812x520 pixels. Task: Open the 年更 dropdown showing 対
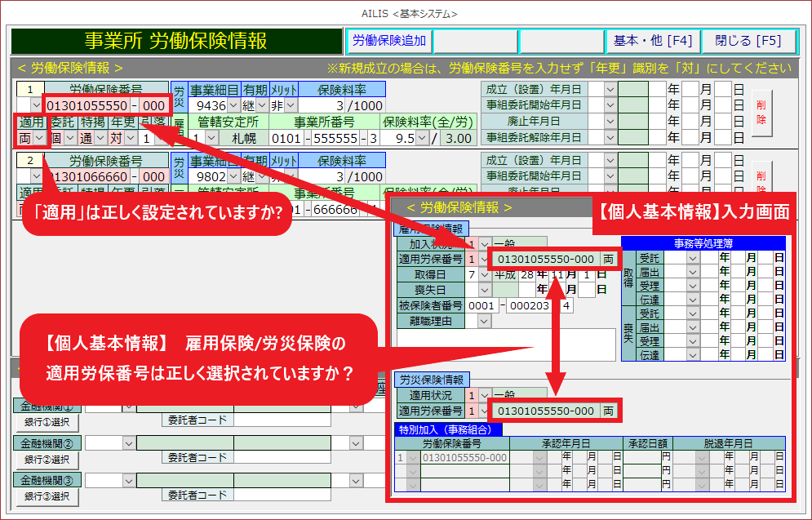[x=130, y=139]
